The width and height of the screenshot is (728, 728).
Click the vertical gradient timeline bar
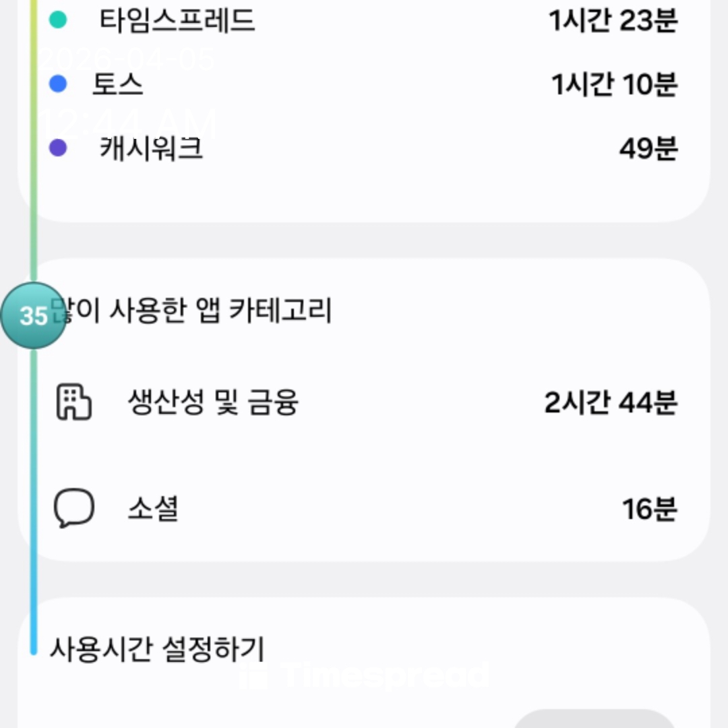34,472
